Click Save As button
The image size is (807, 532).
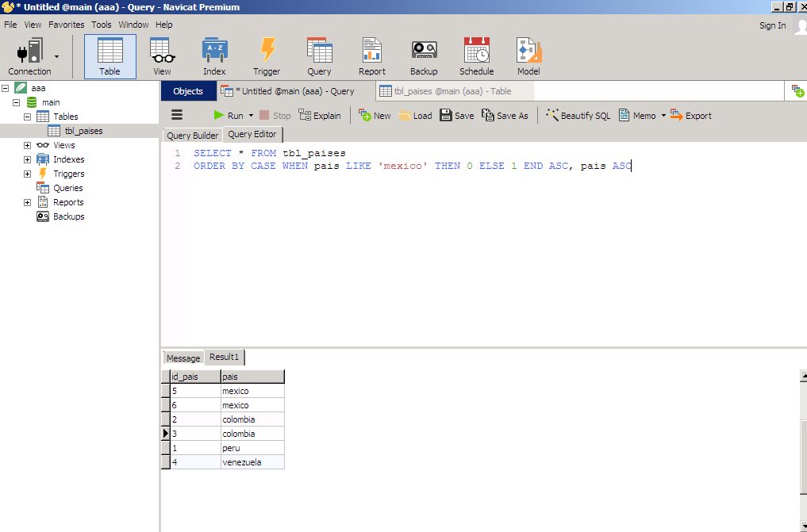pos(505,116)
